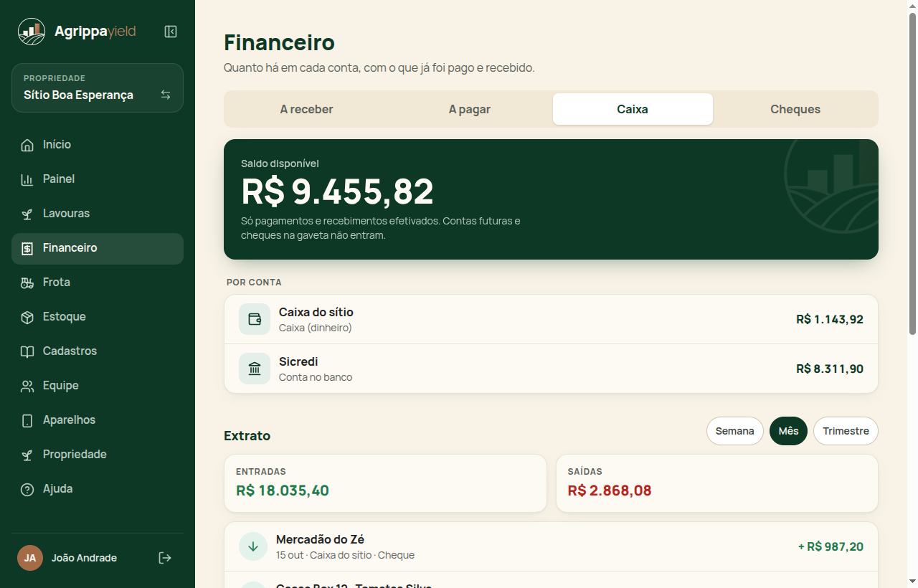This screenshot has width=918, height=588.
Task: Click the Financeiro page heading
Action: (x=279, y=42)
